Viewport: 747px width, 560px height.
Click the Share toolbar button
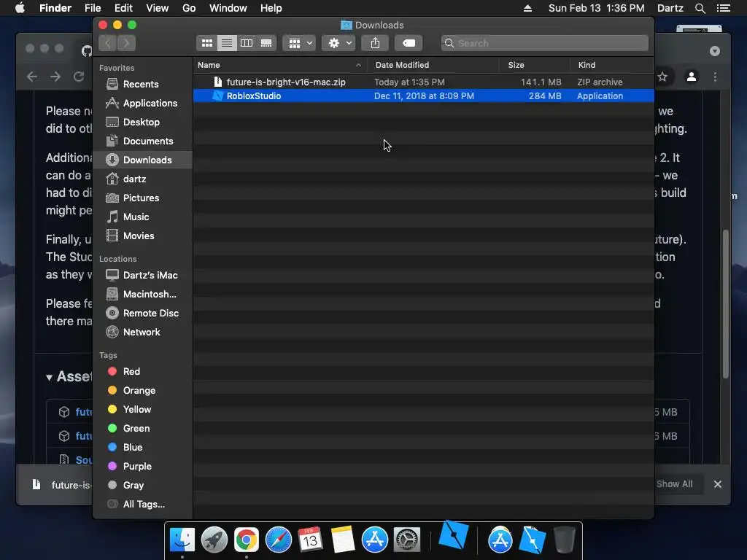click(376, 43)
